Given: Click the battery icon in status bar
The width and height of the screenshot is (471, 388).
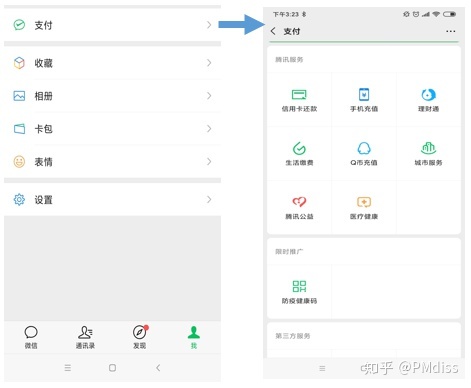Looking at the screenshot, I should 449,14.
